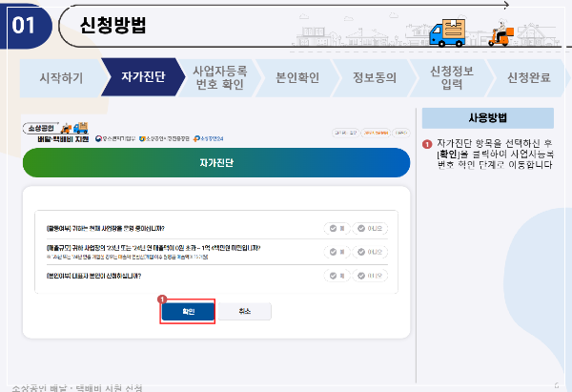Select 아니오 for the 운영여부 question
The width and height of the screenshot is (572, 392).
(370, 229)
